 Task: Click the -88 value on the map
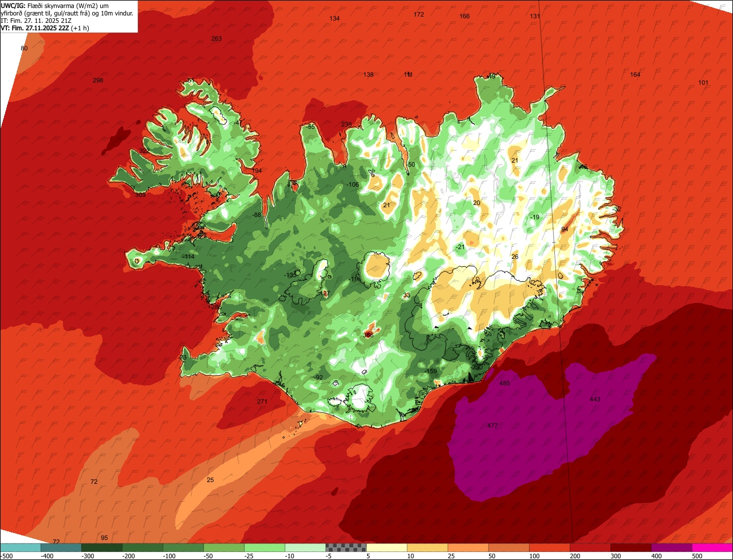[x=257, y=215]
